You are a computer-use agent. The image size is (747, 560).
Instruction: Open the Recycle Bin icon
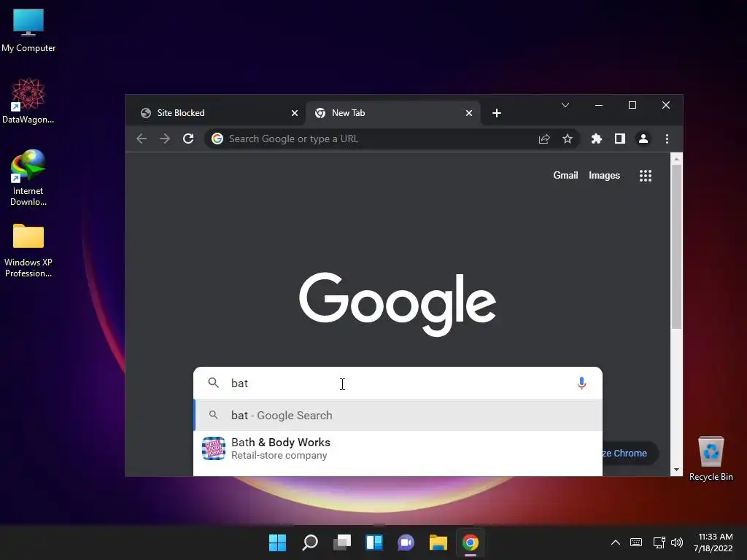tap(711, 459)
